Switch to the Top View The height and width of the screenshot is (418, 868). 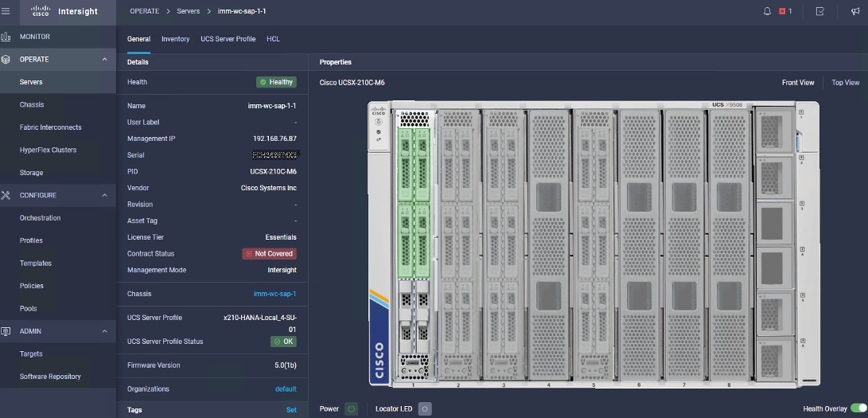(x=845, y=83)
